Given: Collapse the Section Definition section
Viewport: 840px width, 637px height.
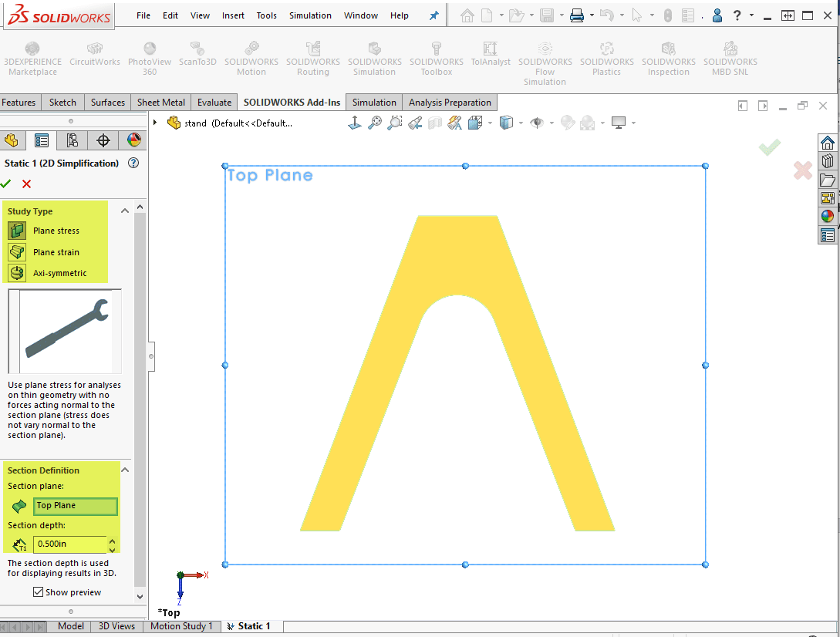Looking at the screenshot, I should [124, 470].
